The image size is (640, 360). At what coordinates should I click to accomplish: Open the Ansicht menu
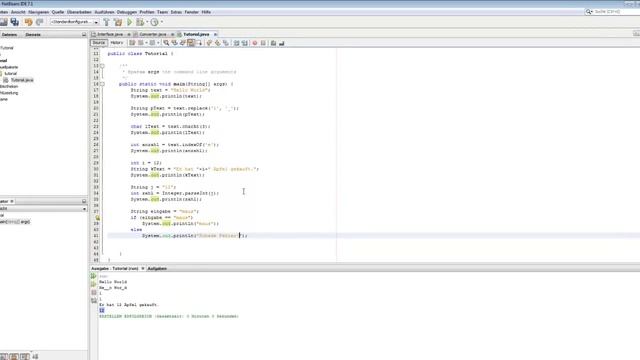(18, 12)
